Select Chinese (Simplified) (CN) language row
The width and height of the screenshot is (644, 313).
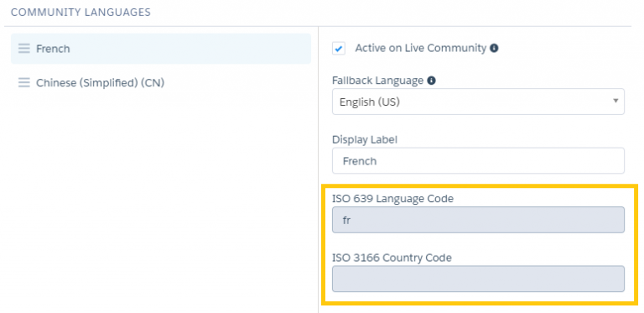pyautogui.click(x=161, y=83)
